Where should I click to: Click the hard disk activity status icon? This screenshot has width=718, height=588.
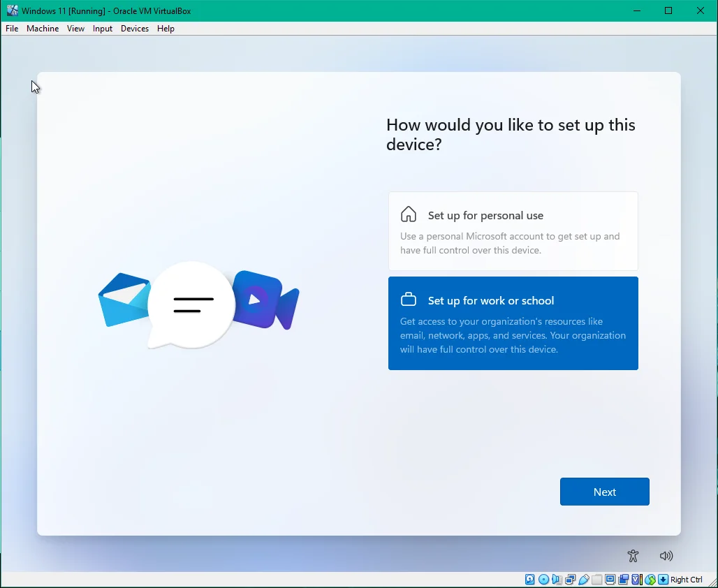tap(530, 580)
